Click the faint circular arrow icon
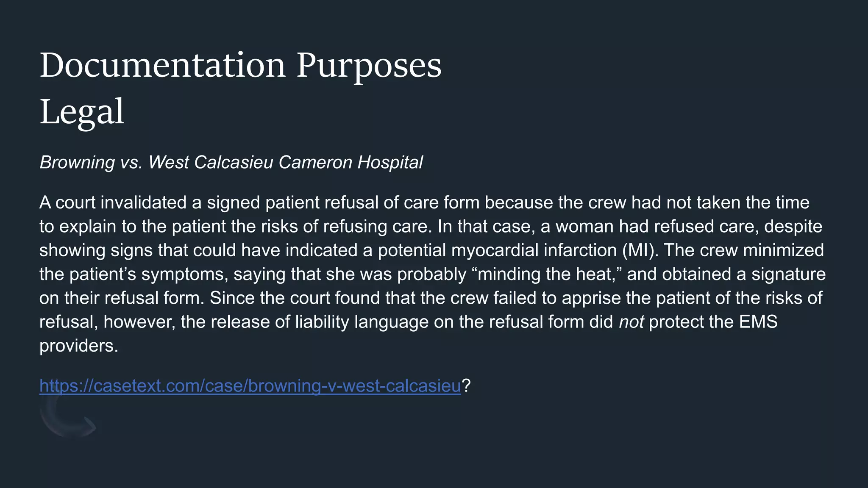Screen dimensions: 868x488 coord(68,416)
